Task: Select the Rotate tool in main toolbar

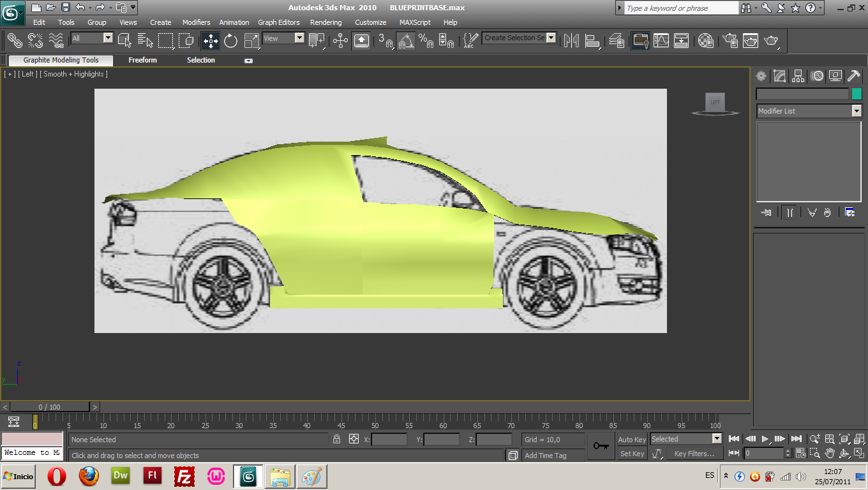Action: 230,41
